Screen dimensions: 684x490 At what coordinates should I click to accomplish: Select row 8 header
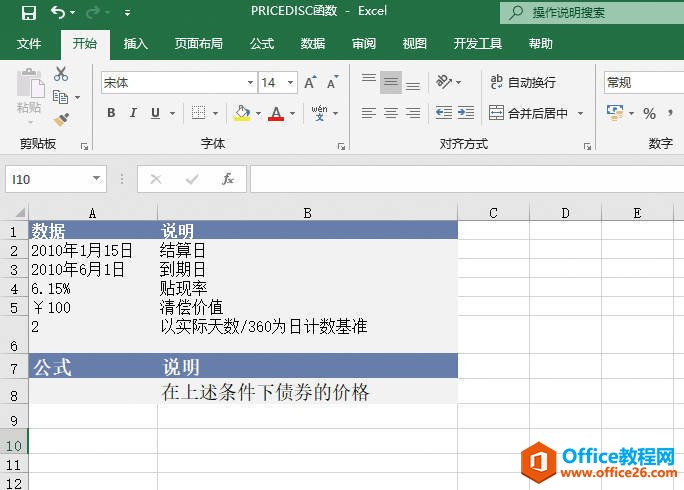coord(14,391)
